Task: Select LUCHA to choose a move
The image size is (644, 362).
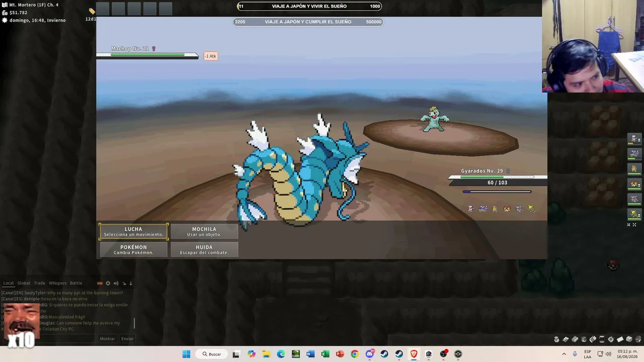Action: point(133,231)
